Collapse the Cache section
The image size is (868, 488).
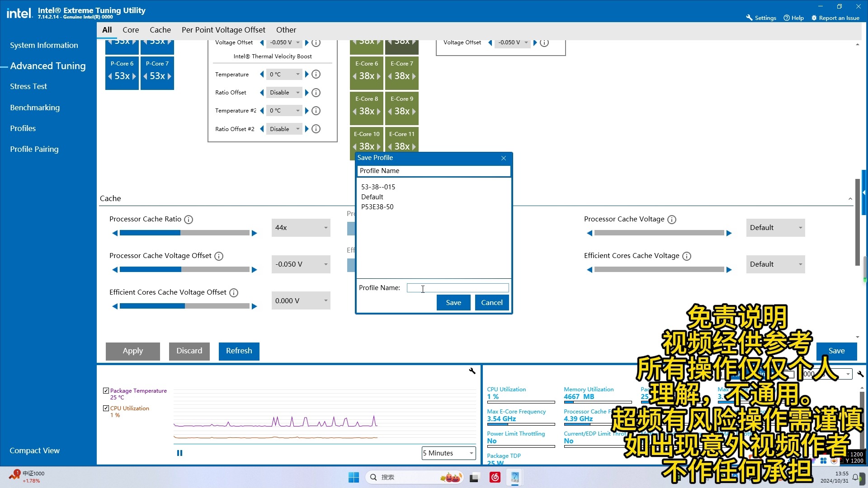pyautogui.click(x=850, y=199)
